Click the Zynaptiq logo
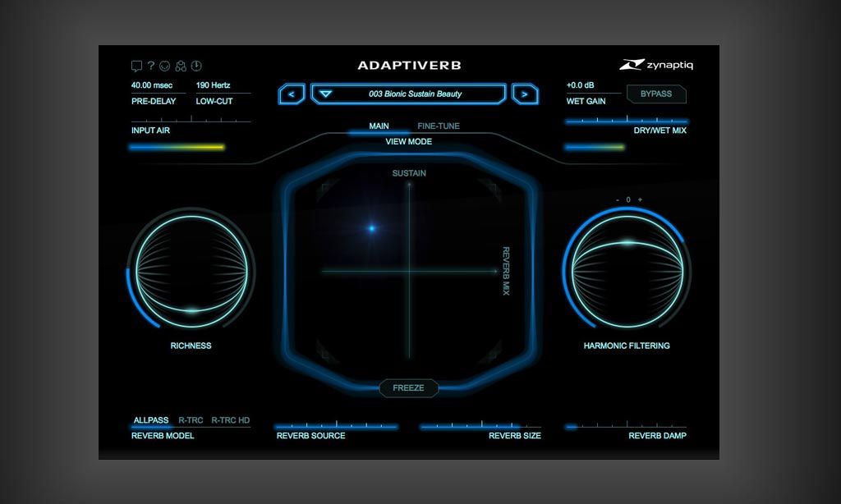Image resolution: width=841 pixels, height=504 pixels. click(x=656, y=65)
